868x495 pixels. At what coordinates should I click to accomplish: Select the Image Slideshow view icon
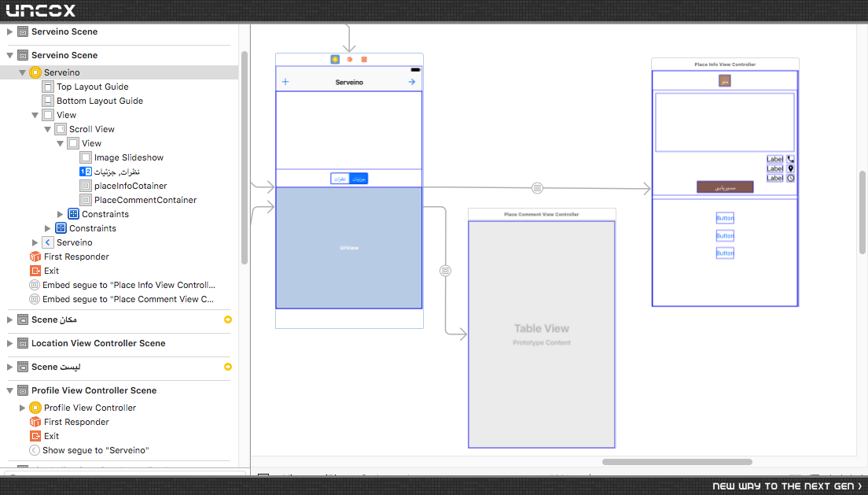(x=86, y=157)
